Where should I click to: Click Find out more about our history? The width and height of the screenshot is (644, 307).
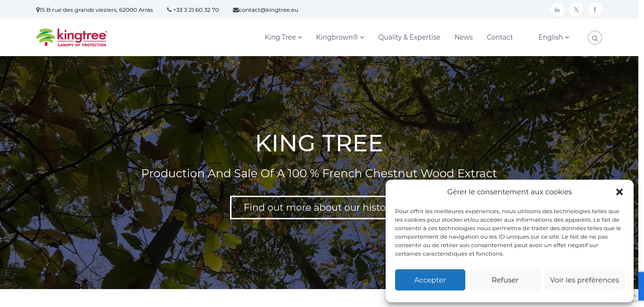pyautogui.click(x=308, y=207)
